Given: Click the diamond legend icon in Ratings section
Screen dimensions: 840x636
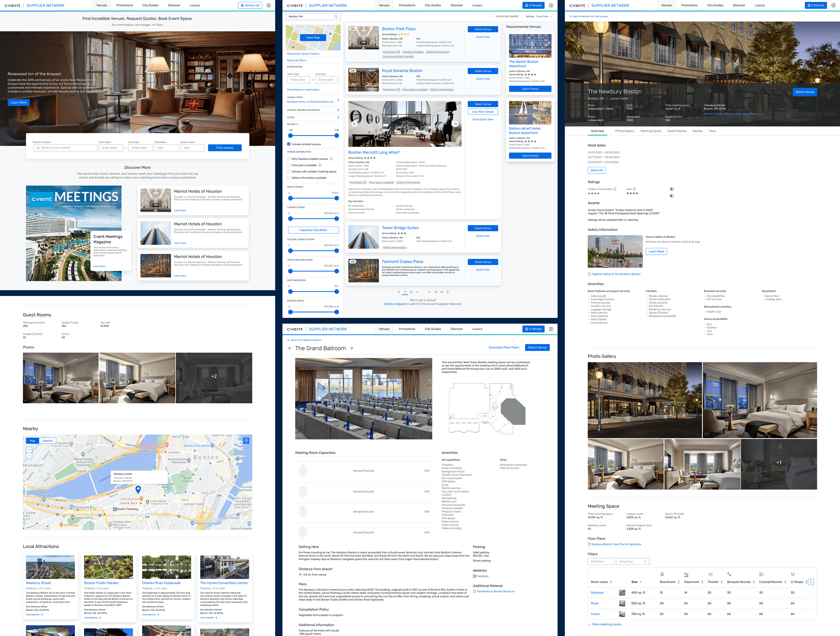Looking at the screenshot, I should [672, 196].
